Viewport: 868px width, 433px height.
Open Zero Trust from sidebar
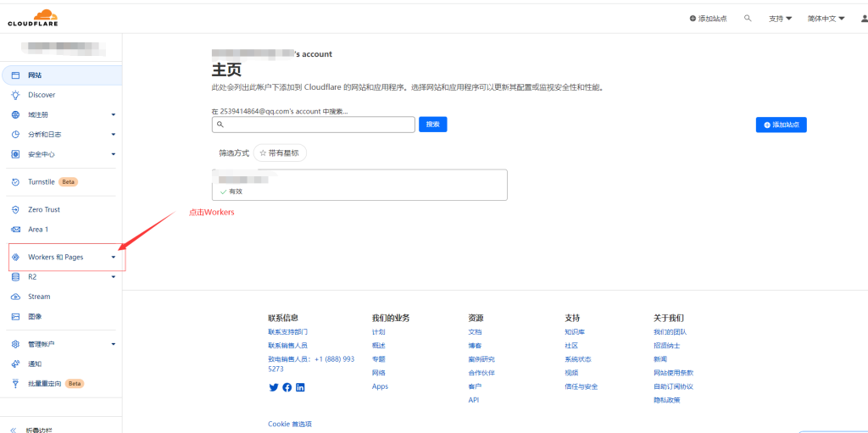[44, 210]
